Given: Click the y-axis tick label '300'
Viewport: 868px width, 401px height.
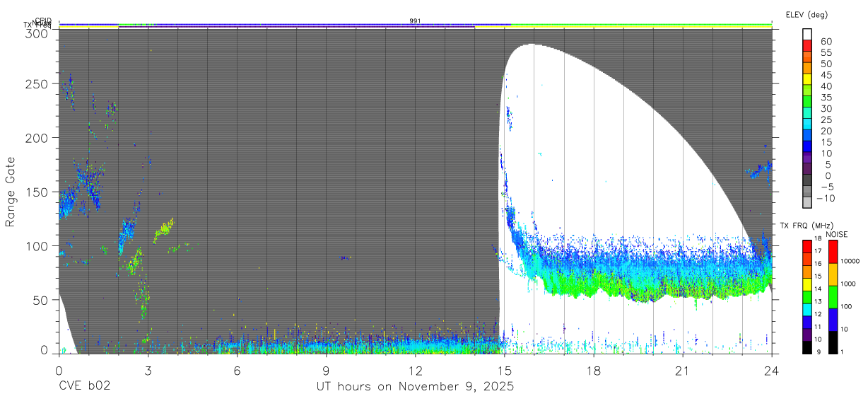Looking at the screenshot, I should coord(37,33).
